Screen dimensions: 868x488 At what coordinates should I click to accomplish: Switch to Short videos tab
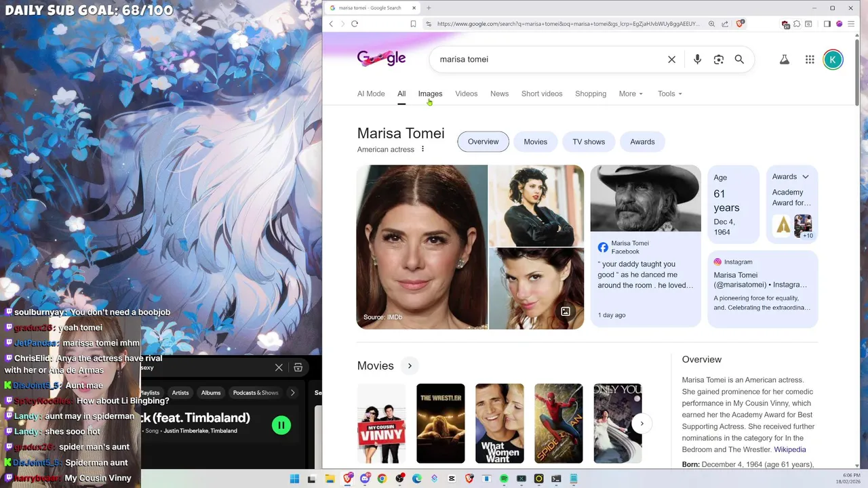(x=542, y=94)
